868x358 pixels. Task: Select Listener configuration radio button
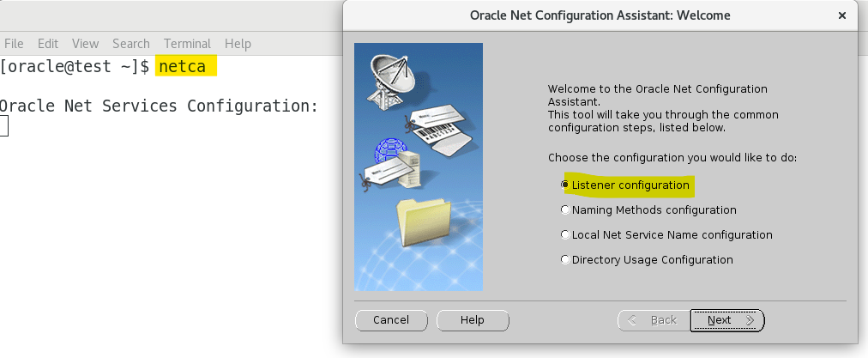click(x=565, y=185)
